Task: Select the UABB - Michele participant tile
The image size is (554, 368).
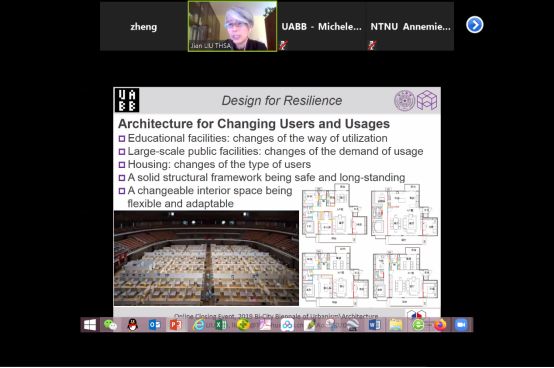Action: pos(322,26)
